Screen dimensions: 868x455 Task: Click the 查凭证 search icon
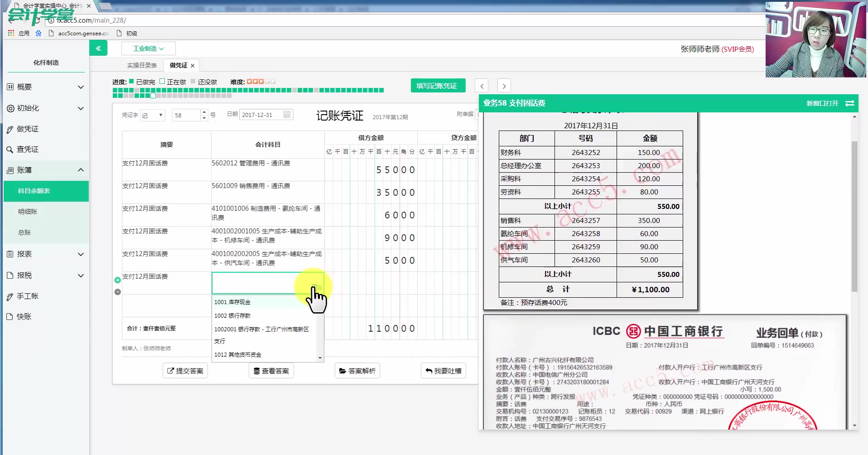[x=10, y=150]
